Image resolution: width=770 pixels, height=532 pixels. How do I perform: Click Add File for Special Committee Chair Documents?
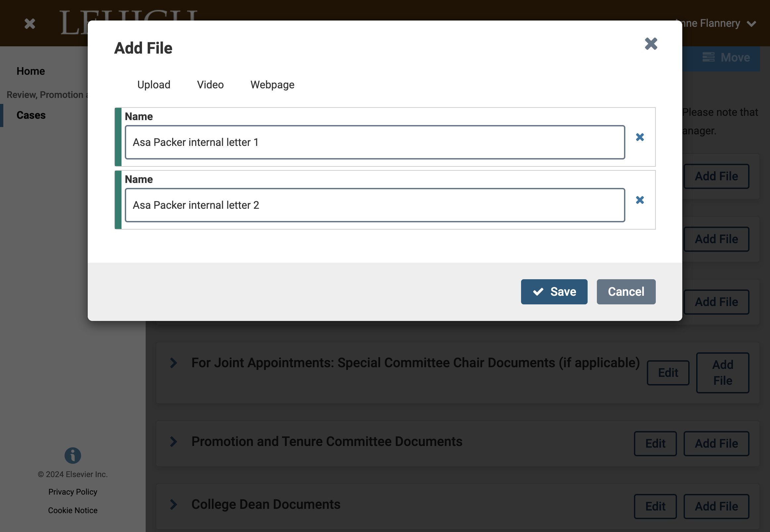(x=723, y=373)
